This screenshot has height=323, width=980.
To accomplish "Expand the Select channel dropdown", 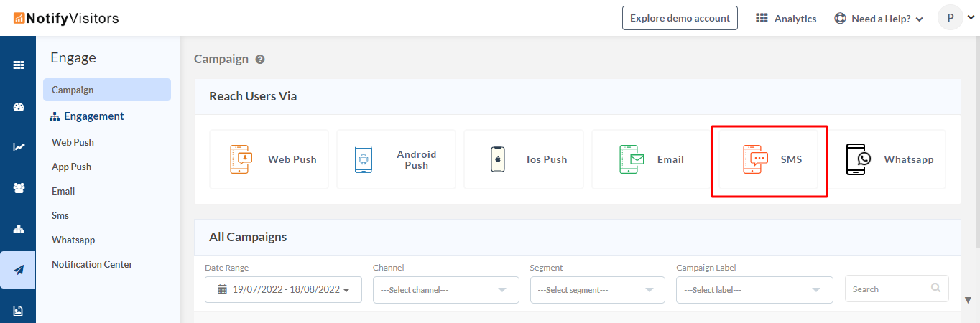I will tap(445, 289).
